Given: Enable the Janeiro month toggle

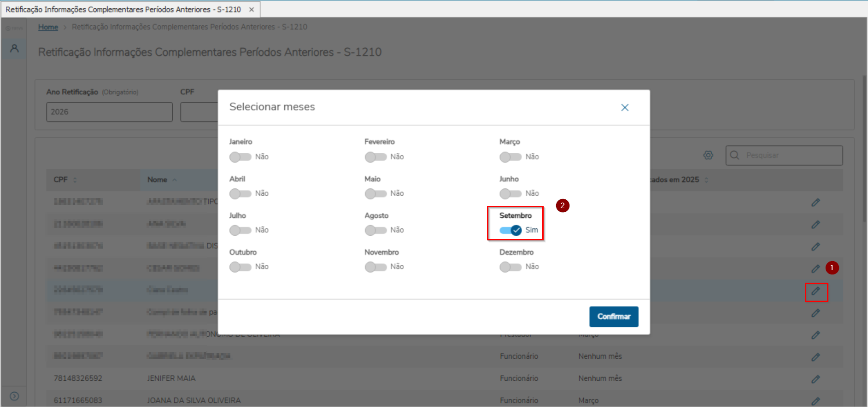Looking at the screenshot, I should click(240, 157).
